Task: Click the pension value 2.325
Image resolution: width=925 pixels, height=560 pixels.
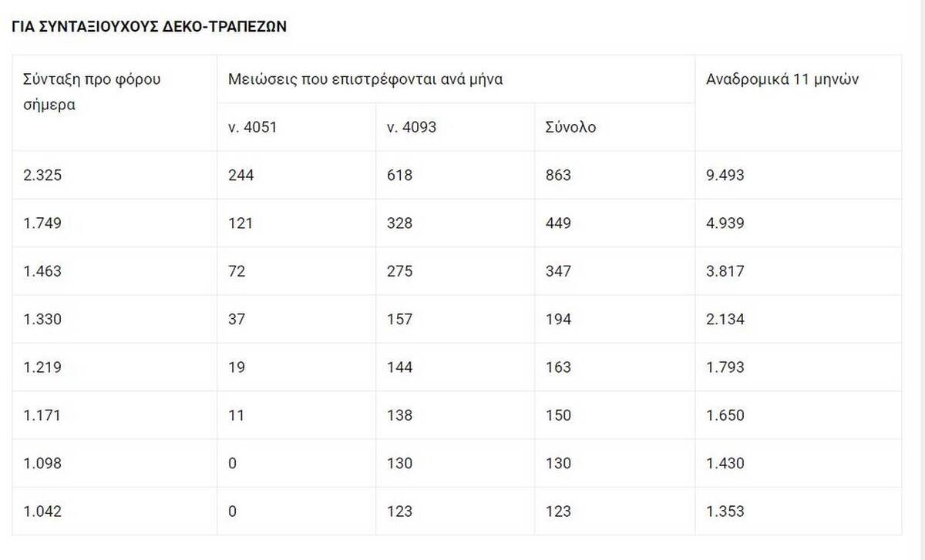Action: point(42,175)
